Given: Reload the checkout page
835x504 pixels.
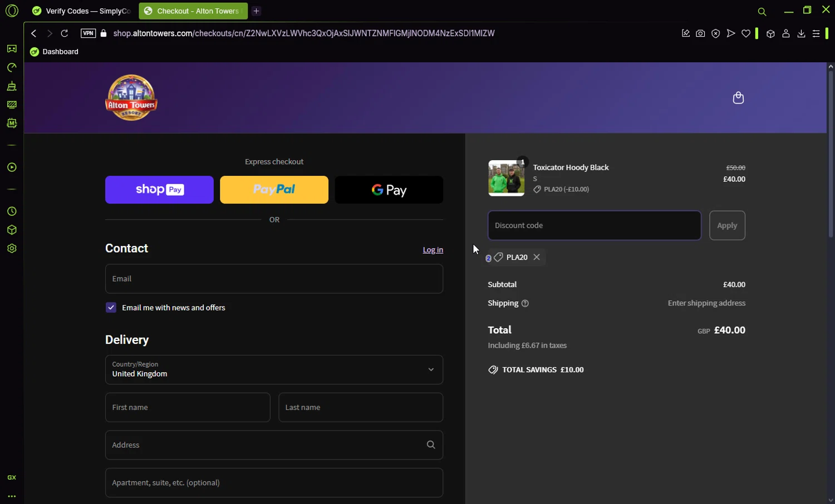Looking at the screenshot, I should point(65,33).
